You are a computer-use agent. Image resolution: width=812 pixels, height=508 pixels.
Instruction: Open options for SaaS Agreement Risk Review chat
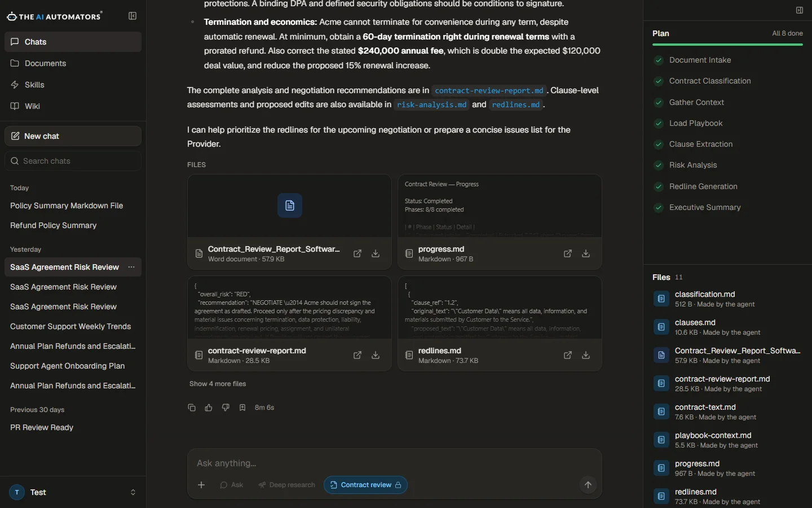coord(131,267)
